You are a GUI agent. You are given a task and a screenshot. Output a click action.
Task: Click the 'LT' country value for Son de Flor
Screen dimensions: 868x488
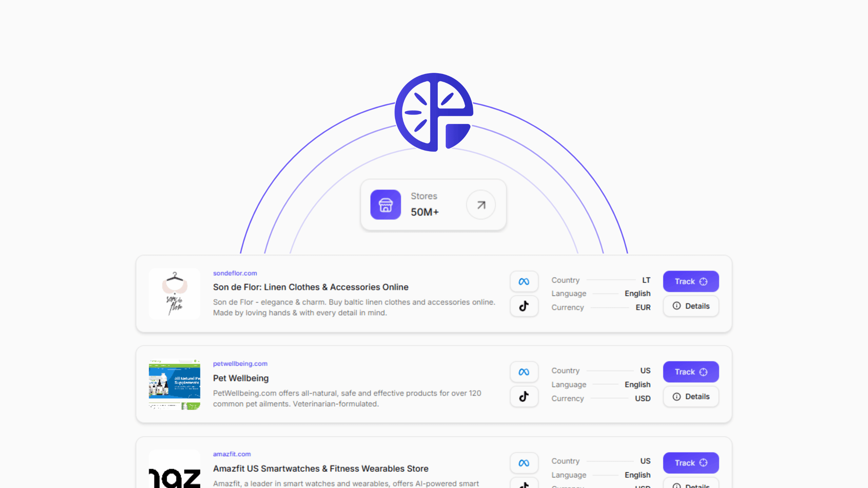tap(646, 280)
